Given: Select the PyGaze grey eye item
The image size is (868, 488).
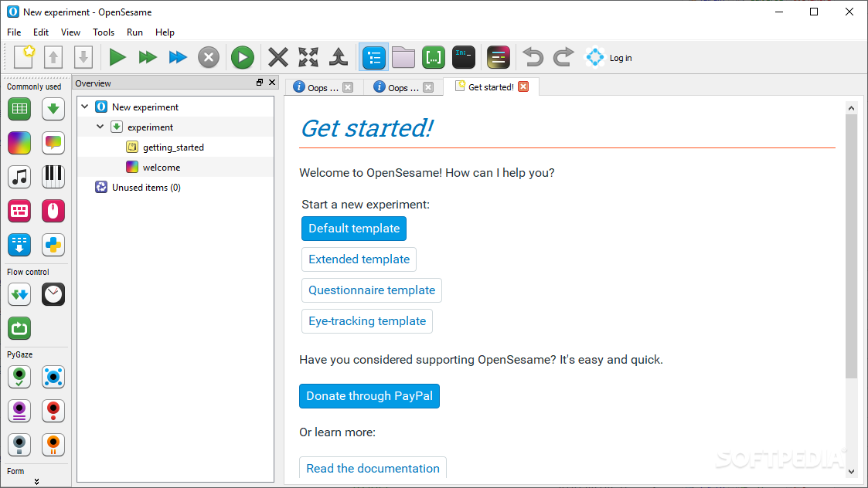Looking at the screenshot, I should (x=19, y=444).
